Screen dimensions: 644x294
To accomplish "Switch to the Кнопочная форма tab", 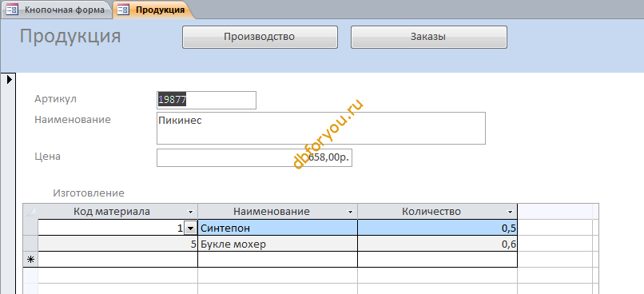I will (56, 10).
